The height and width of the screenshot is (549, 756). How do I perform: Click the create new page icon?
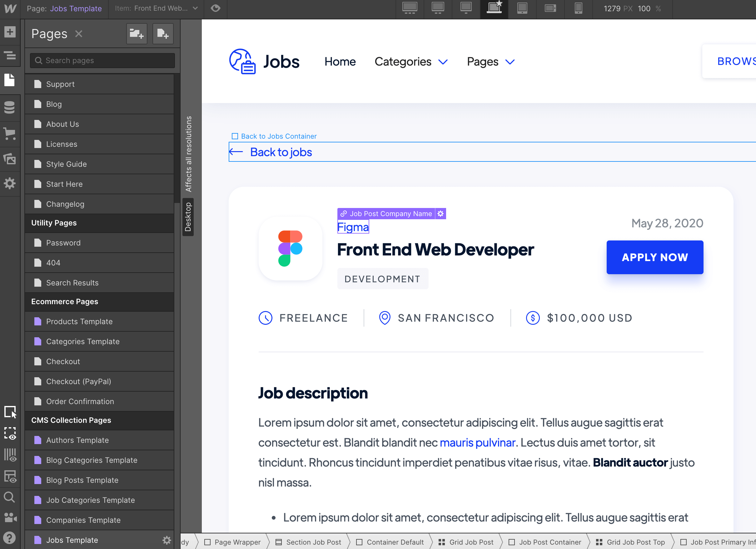(163, 34)
